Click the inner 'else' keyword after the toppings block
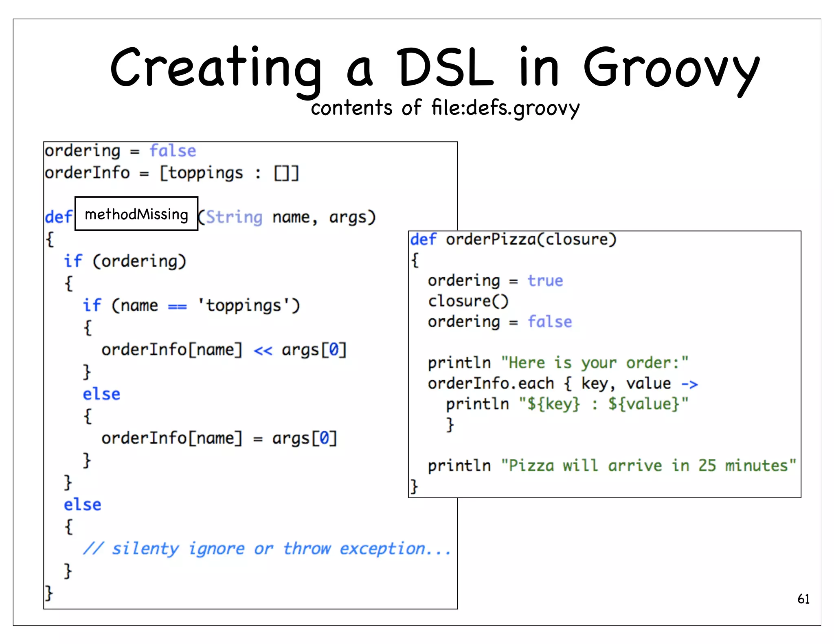This screenshot has height=644, width=834. (101, 394)
